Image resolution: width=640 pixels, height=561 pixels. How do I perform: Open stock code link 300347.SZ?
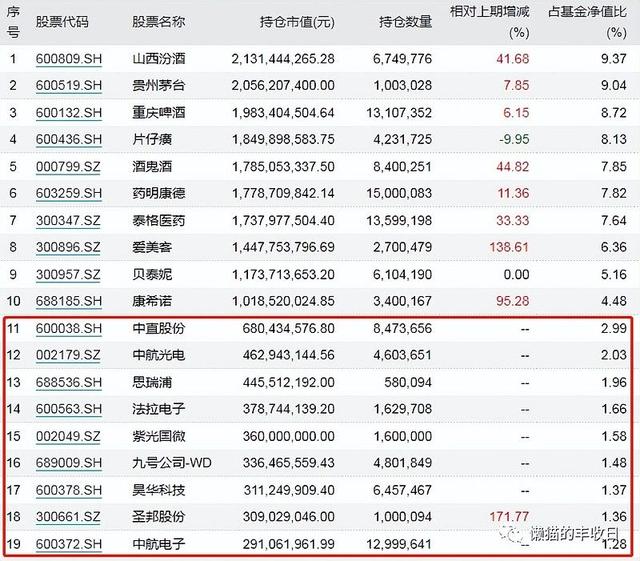68,220
